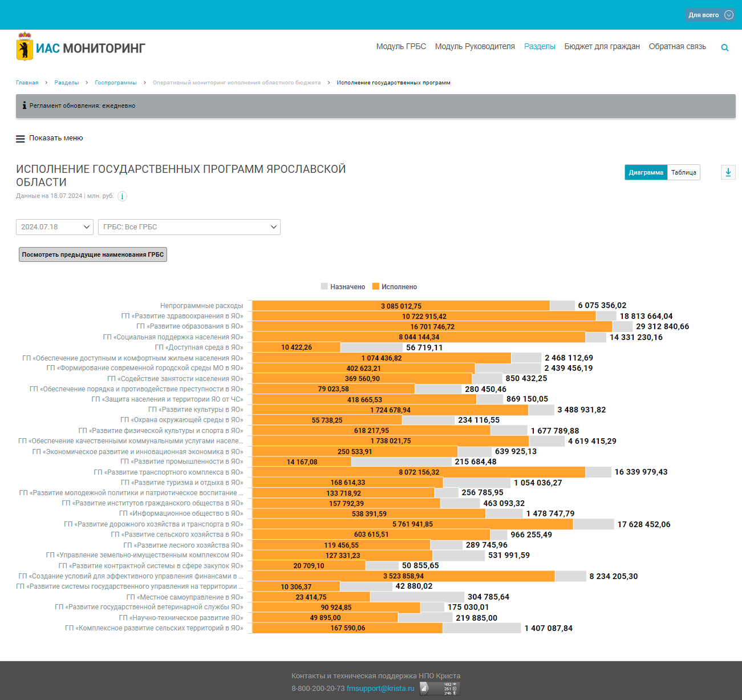This screenshot has width=742, height=700.
Task: Click the info icon beside data date
Action: pos(122,196)
